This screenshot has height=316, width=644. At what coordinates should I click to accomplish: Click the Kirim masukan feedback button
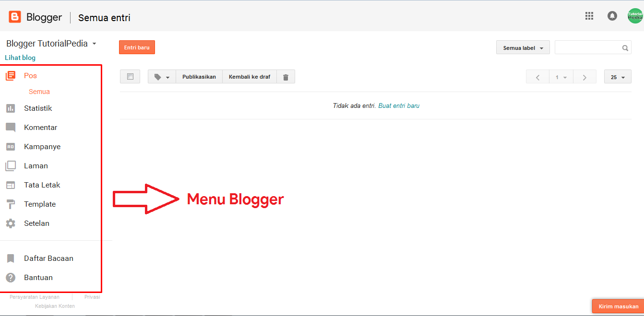tap(618, 306)
